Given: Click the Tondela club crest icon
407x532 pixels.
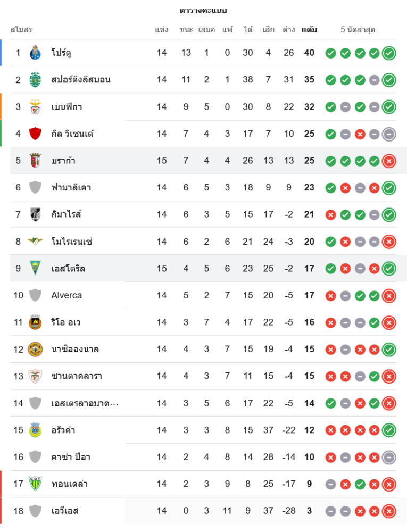Looking at the screenshot, I should (35, 484).
